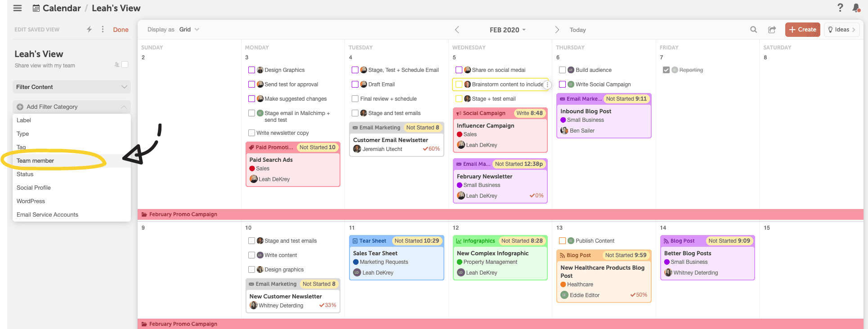
Task: Click the red Sales label dot on Paid Search Ads
Action: [252, 169]
